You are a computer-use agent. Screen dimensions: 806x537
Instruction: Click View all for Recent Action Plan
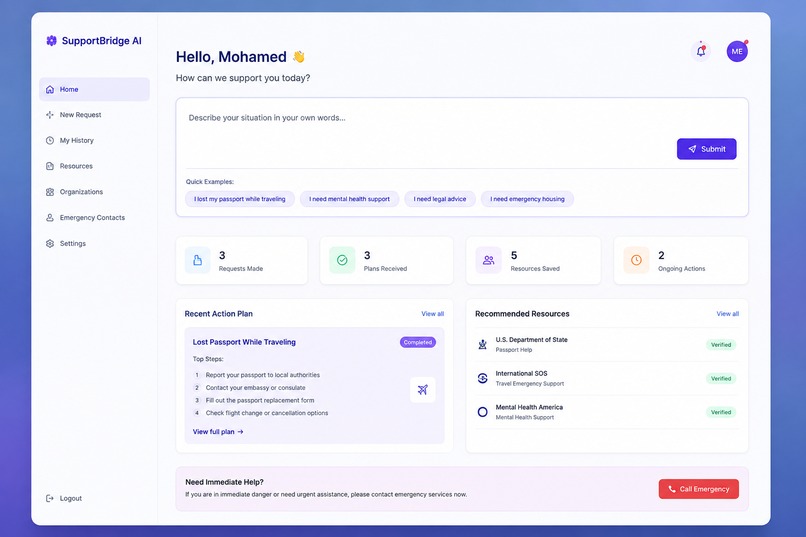tap(432, 313)
